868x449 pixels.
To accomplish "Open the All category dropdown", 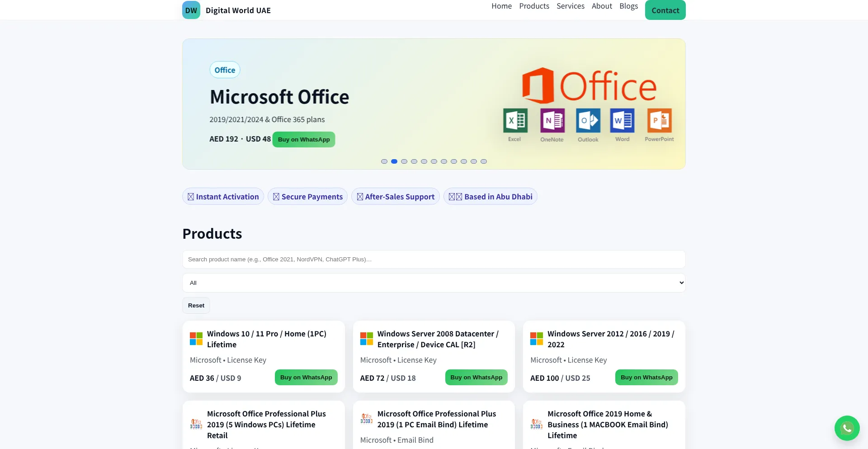I will coord(434,283).
